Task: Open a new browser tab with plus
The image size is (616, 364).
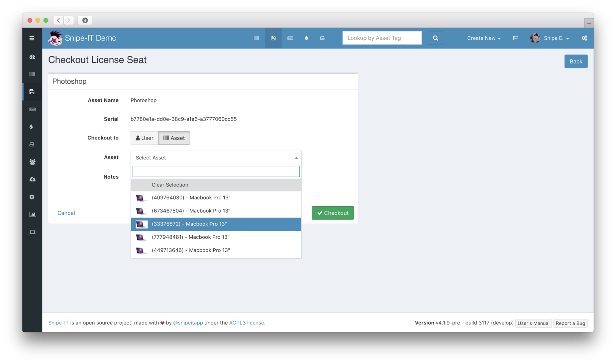Action: pyautogui.click(x=589, y=23)
